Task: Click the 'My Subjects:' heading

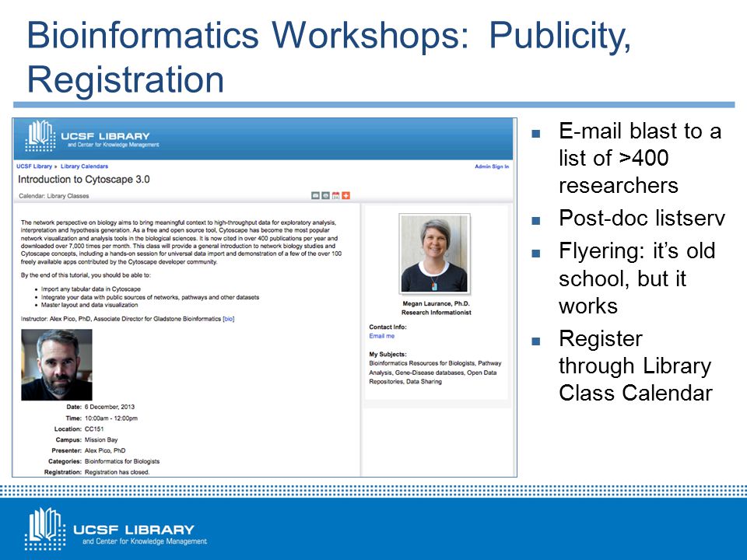Action: (388, 355)
